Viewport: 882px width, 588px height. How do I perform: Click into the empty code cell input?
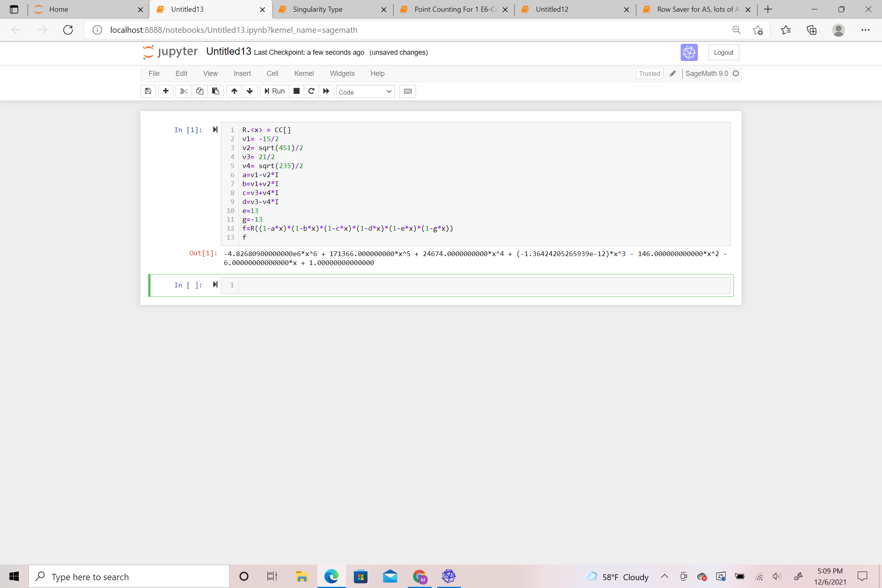click(484, 285)
